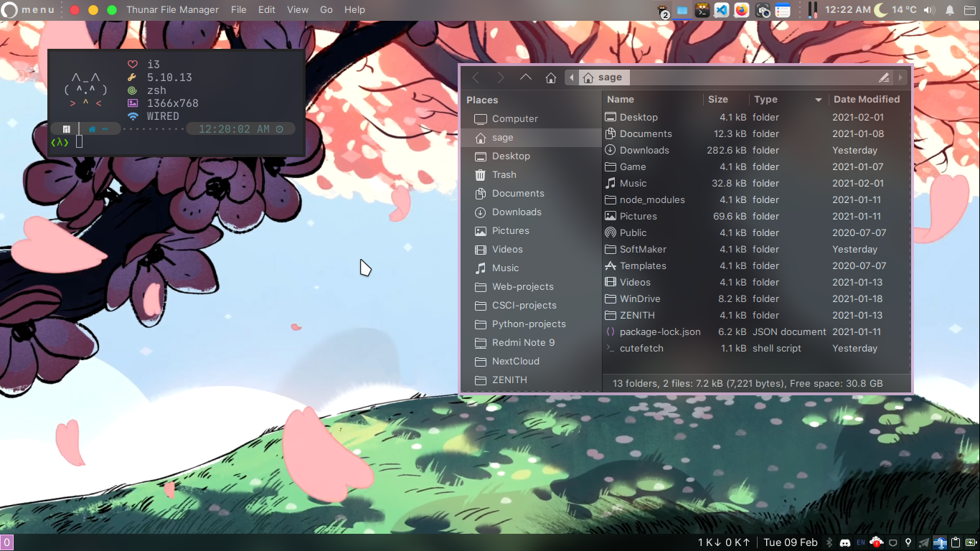Select the cutefetch shell script

click(x=757, y=348)
